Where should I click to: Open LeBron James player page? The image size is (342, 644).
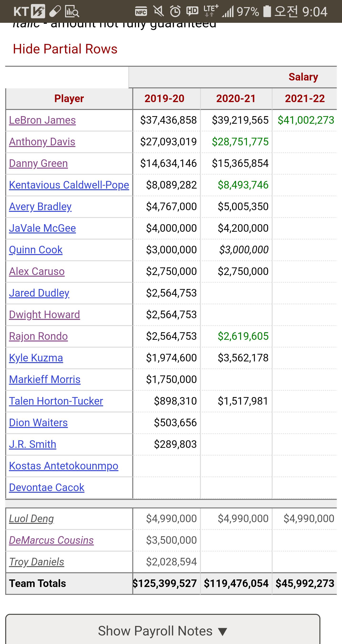(42, 120)
